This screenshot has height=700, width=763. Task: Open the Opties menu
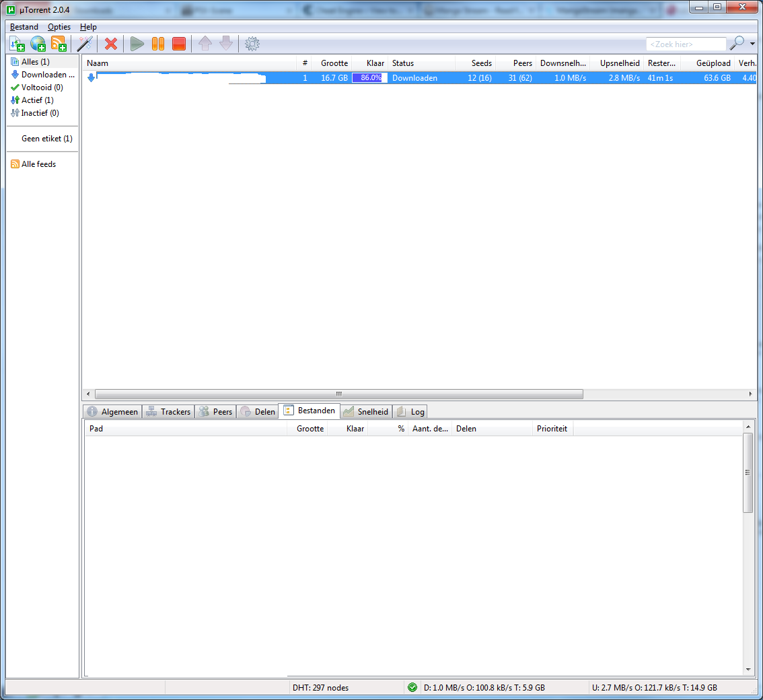click(59, 27)
